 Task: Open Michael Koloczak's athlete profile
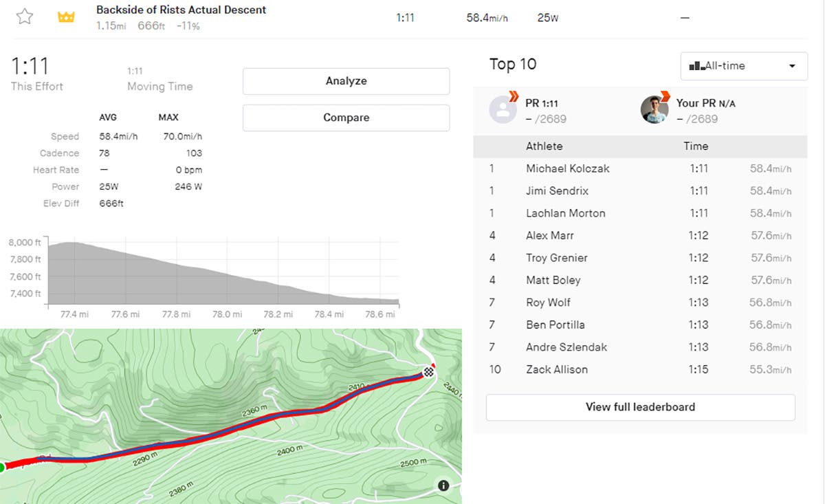click(567, 168)
